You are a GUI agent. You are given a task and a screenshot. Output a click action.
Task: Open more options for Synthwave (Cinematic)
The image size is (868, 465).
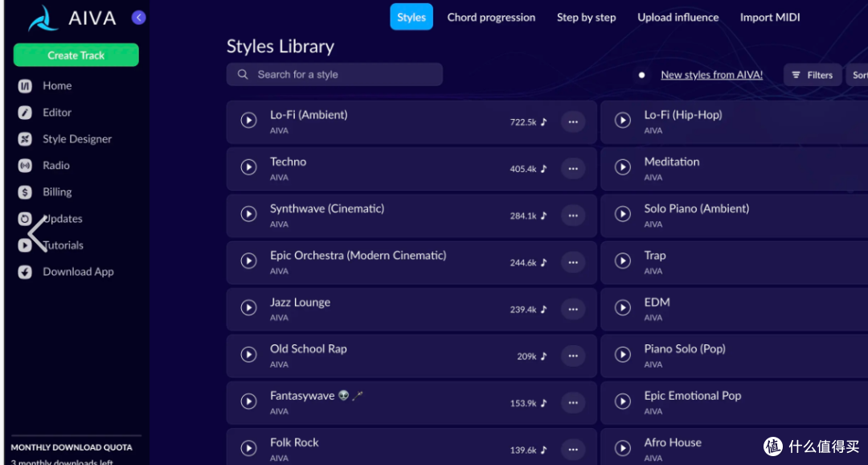pos(573,216)
